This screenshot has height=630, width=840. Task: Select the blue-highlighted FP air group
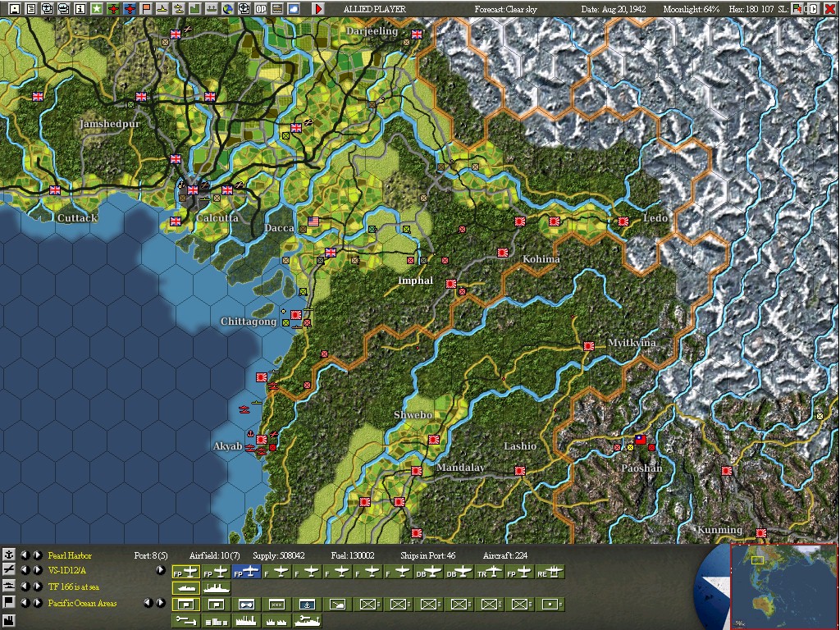[246, 572]
